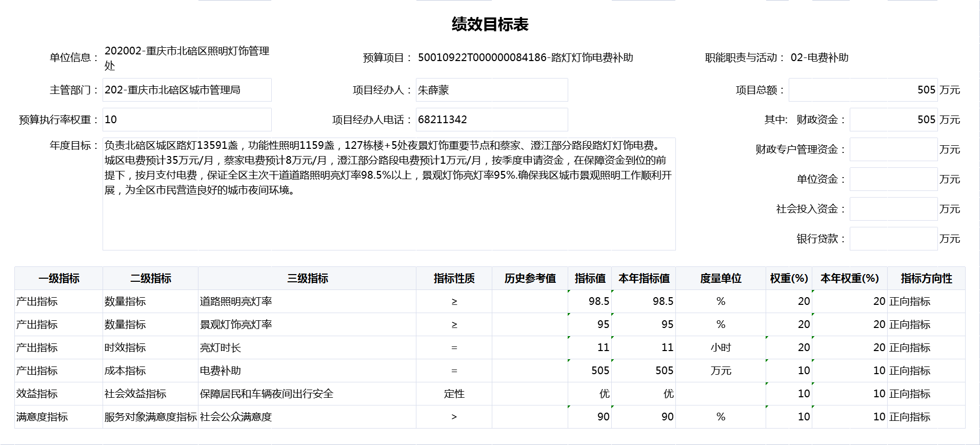Click the 保障居民和车辆夜间出行安全 cell
980x445 pixels.
307,394
